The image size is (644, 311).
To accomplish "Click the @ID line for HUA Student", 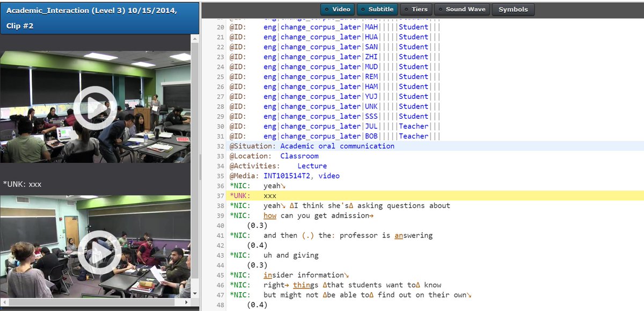I will coord(335,37).
